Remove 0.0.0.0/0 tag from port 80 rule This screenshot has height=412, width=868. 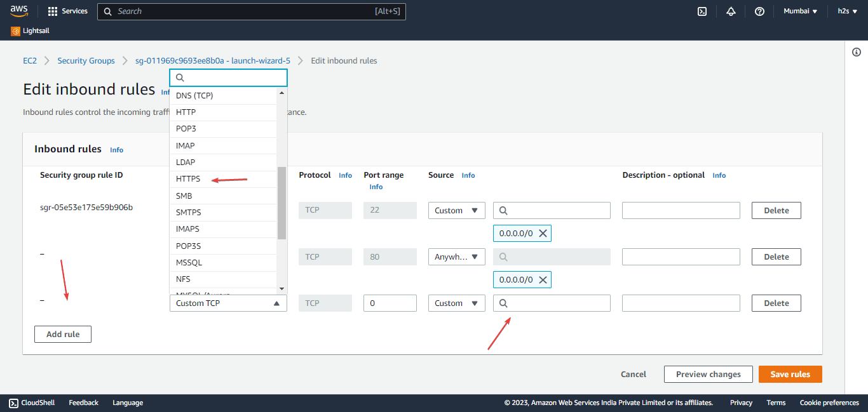click(543, 280)
